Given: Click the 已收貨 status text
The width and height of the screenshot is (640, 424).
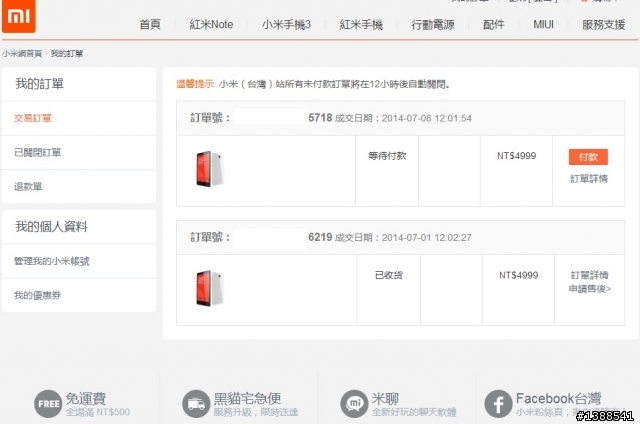Looking at the screenshot, I should coord(389,275).
